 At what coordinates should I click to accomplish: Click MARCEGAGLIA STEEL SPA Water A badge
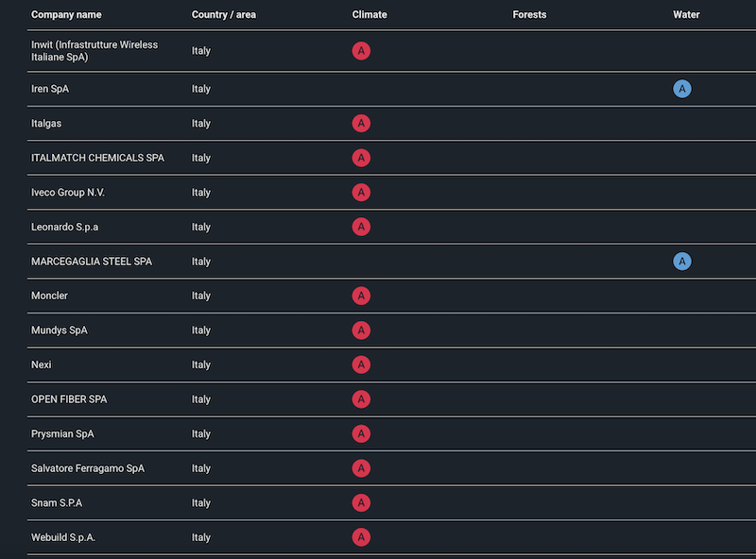682,262
